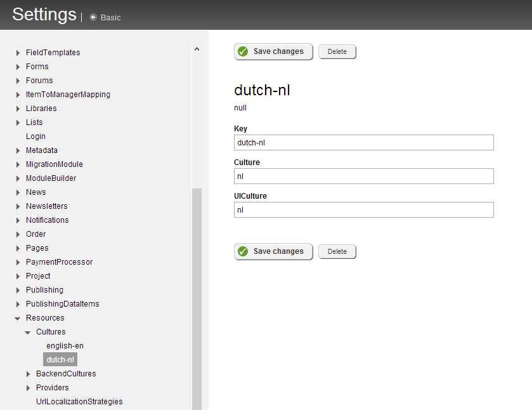Viewport: 532px width, 410px height.
Task: Click the tree panel vertical scrollbar thumb
Action: (197, 299)
